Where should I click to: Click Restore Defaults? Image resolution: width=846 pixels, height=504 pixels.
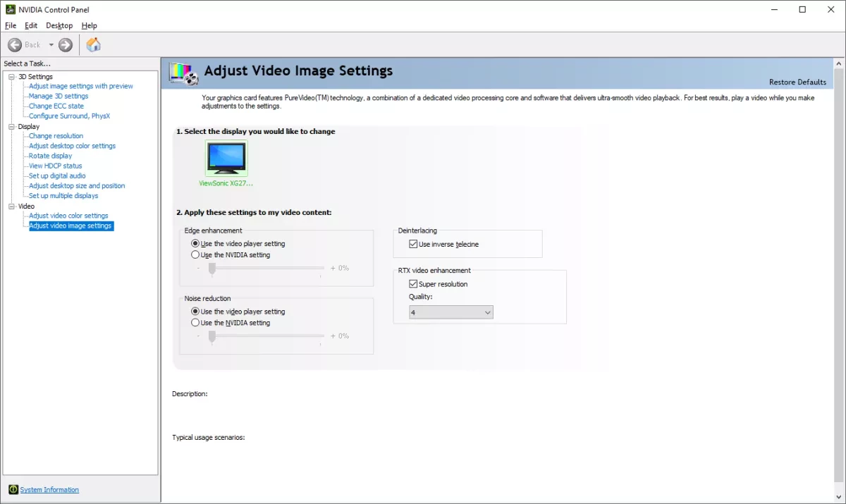(x=797, y=82)
